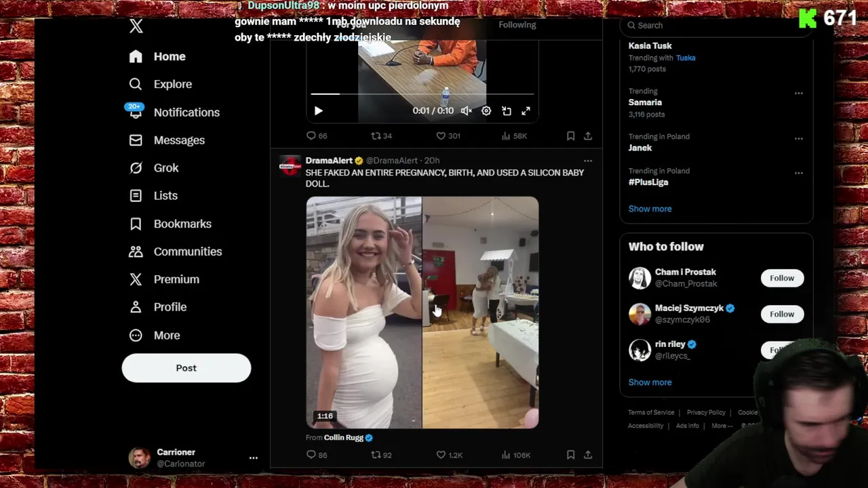View analytics of post with 58K views
The width and height of the screenshot is (868, 488).
coord(514,136)
